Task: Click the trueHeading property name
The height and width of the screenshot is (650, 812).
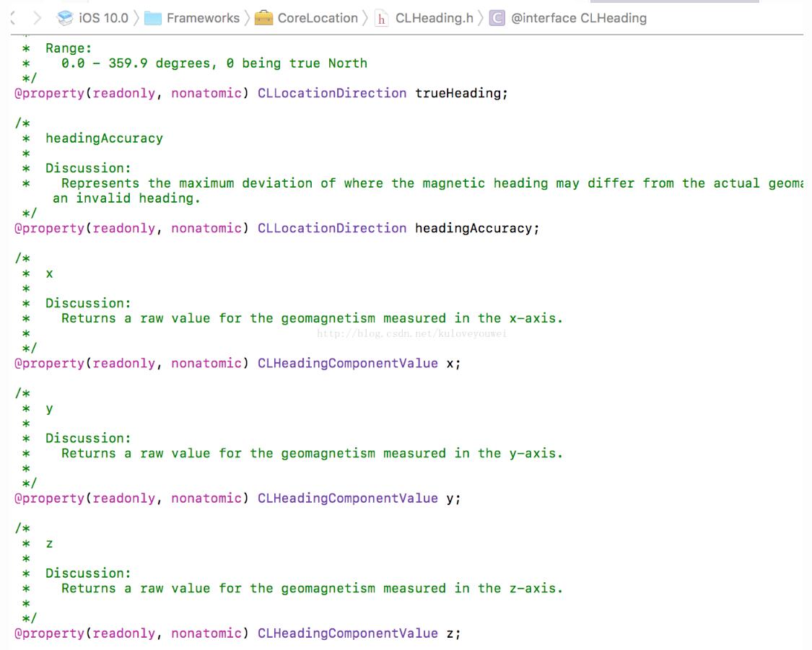Action: pyautogui.click(x=458, y=93)
